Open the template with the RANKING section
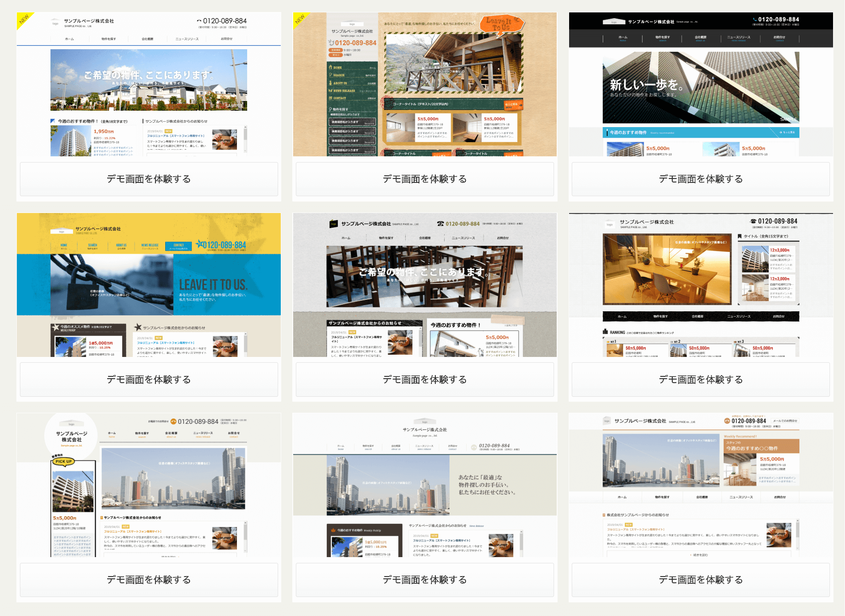The image size is (845, 616). (x=701, y=380)
